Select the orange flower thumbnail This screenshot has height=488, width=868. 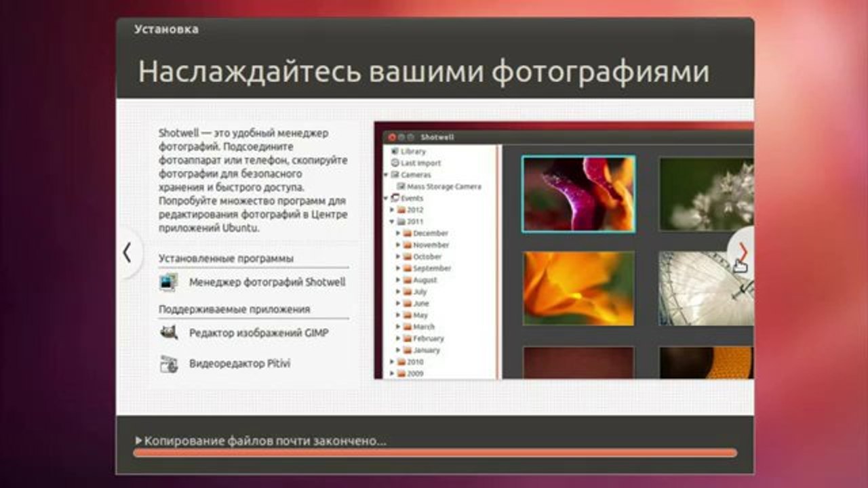pos(578,288)
